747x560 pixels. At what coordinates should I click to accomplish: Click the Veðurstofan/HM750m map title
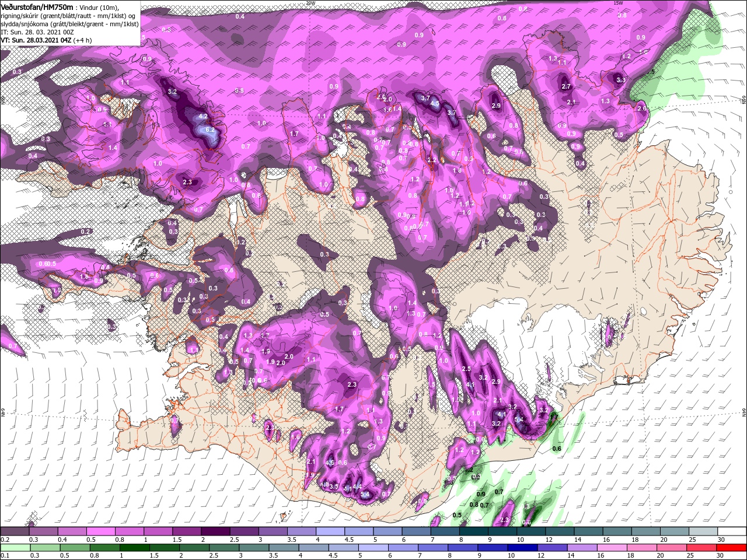point(37,6)
